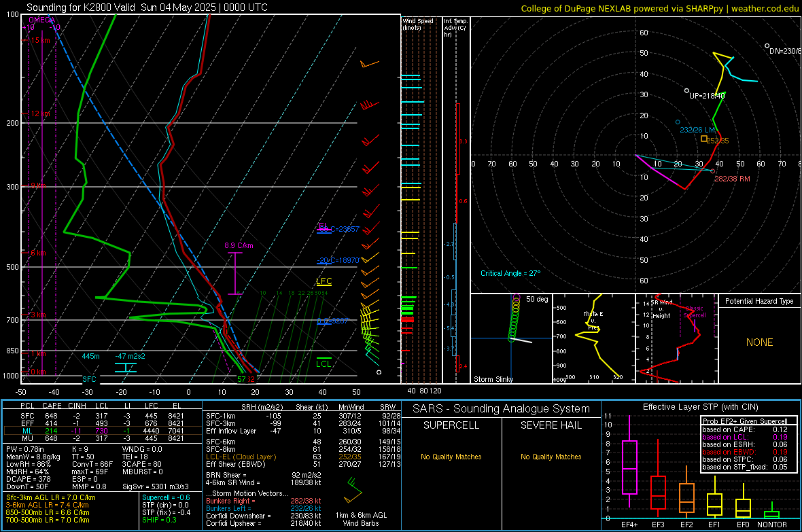This screenshot has width=802, height=532.
Task: Click the Classic Supercell label
Action: click(694, 312)
